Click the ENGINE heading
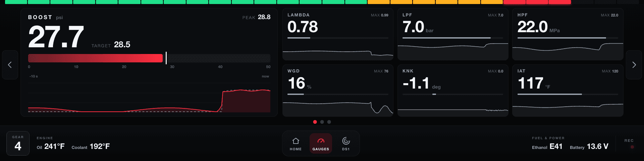 tap(45, 138)
